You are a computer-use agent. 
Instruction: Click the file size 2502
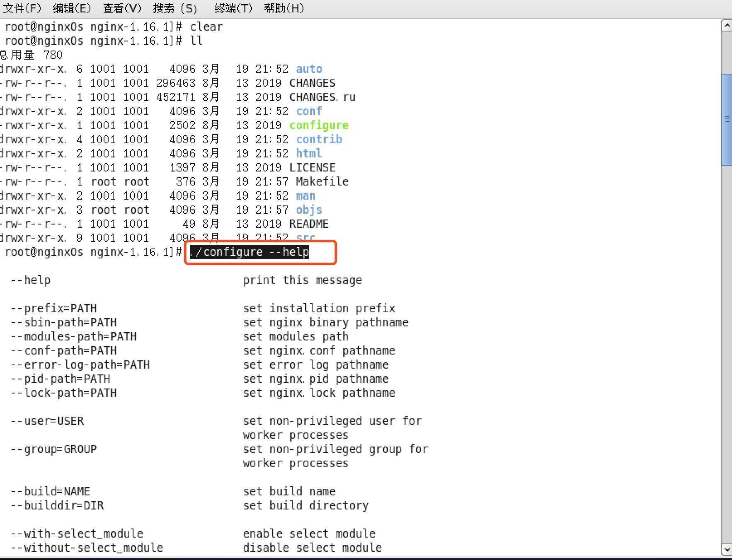(x=182, y=126)
